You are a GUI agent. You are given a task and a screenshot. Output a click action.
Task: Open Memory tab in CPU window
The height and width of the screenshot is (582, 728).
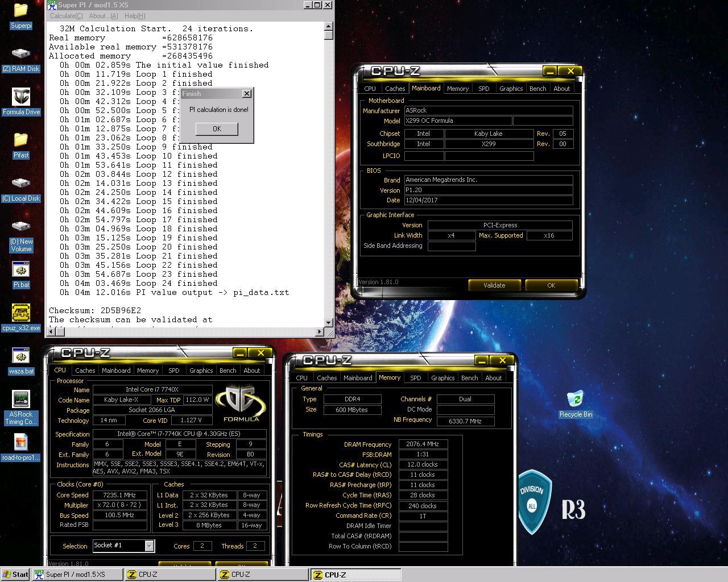(x=148, y=371)
